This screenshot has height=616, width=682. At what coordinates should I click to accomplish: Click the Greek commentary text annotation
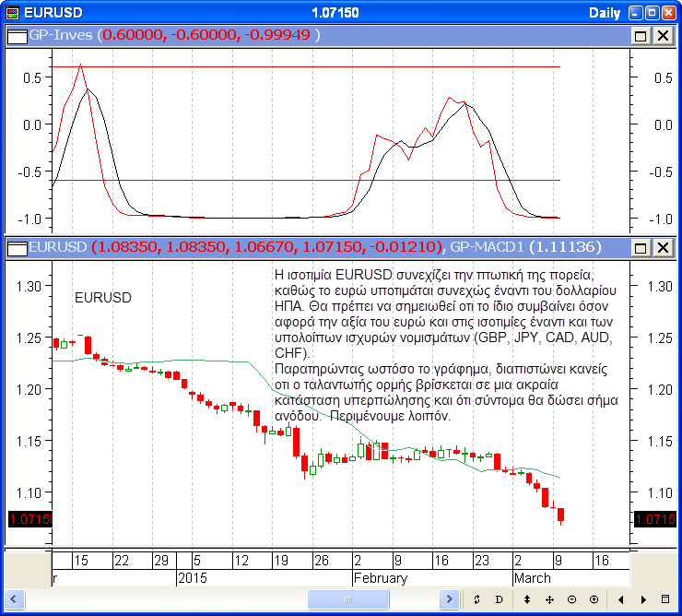tap(446, 345)
